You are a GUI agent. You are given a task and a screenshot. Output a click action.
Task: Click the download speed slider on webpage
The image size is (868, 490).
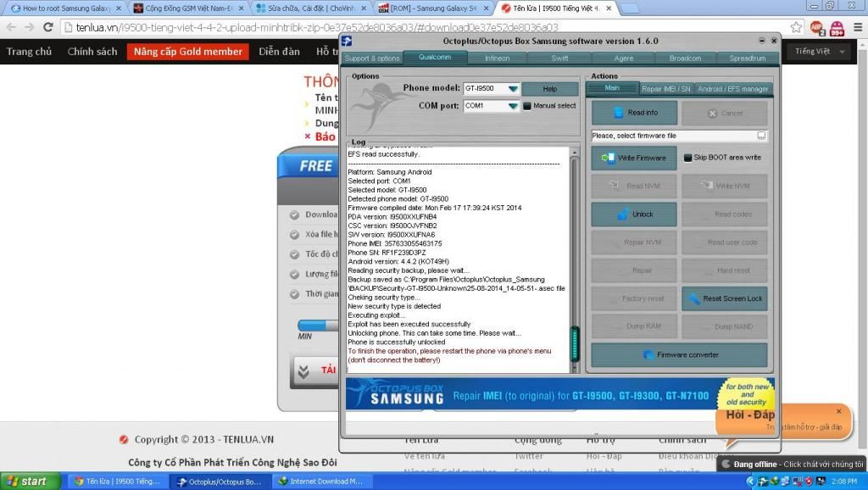(x=318, y=325)
